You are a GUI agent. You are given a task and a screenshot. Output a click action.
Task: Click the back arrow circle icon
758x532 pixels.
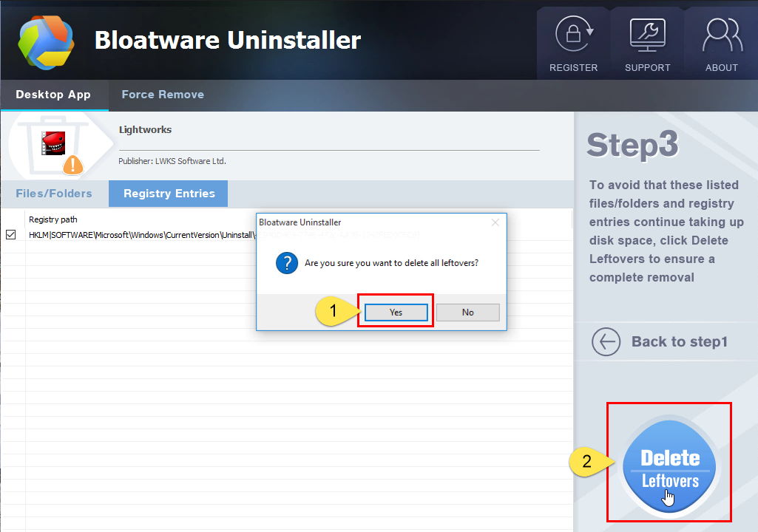pos(606,341)
